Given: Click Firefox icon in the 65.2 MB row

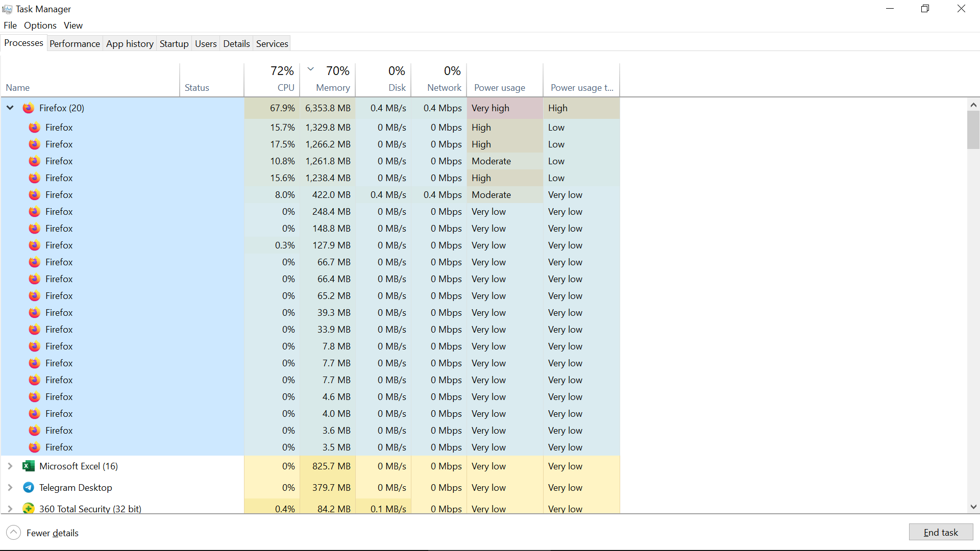Looking at the screenshot, I should pyautogui.click(x=34, y=296).
